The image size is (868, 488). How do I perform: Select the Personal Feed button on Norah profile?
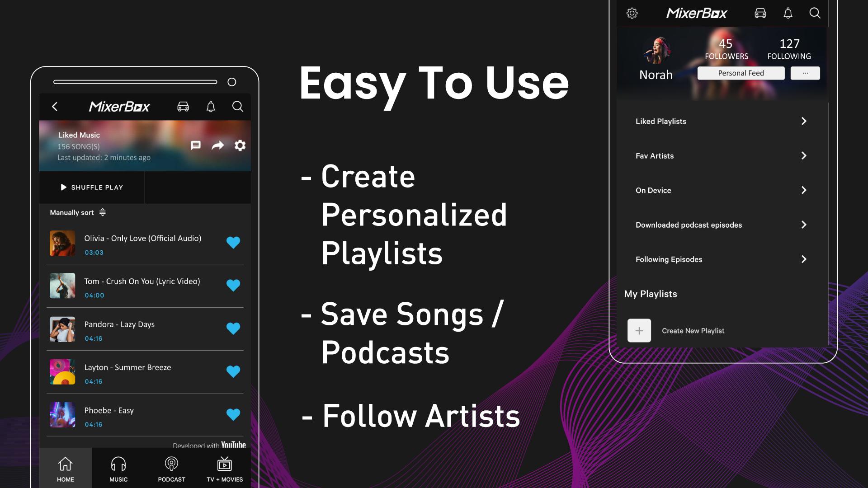(741, 73)
